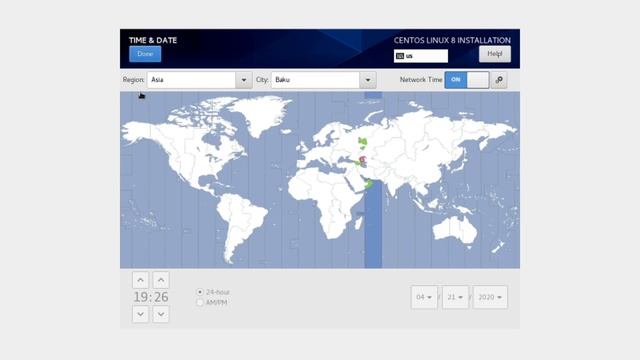Click the keyboard layout icon beside us
640x360 pixels.
[400, 56]
